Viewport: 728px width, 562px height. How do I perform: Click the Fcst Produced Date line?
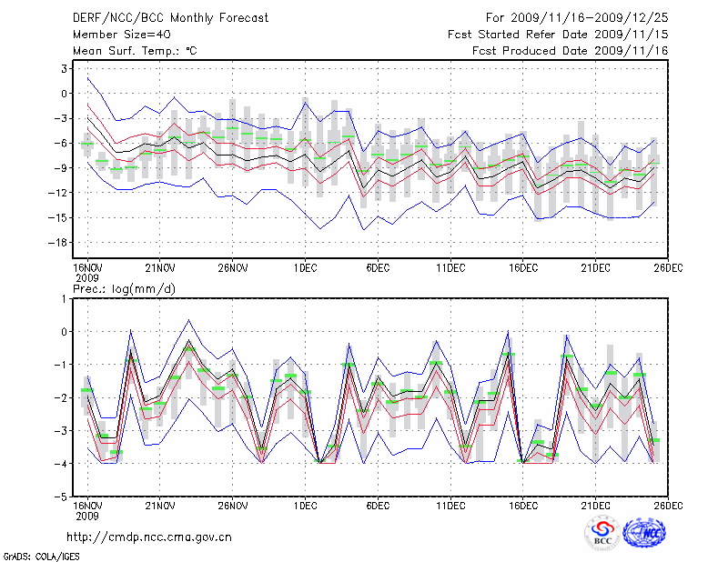(x=570, y=51)
